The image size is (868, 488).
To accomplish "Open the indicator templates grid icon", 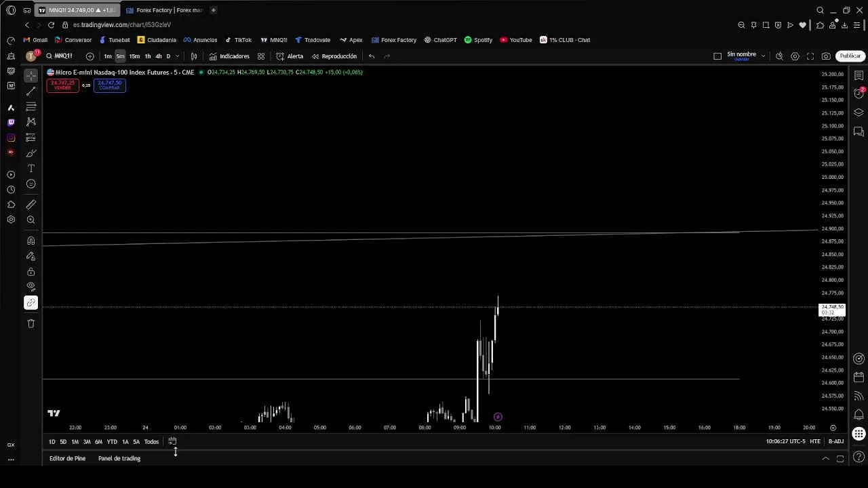I will coord(261,56).
